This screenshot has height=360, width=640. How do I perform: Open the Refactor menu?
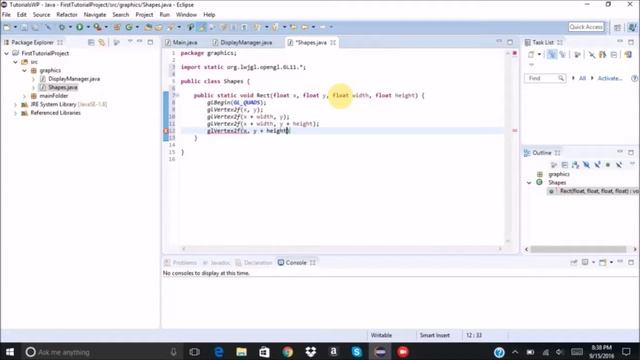pos(67,15)
